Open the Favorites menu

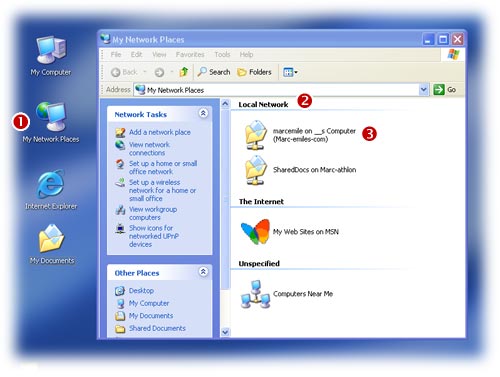[x=190, y=54]
